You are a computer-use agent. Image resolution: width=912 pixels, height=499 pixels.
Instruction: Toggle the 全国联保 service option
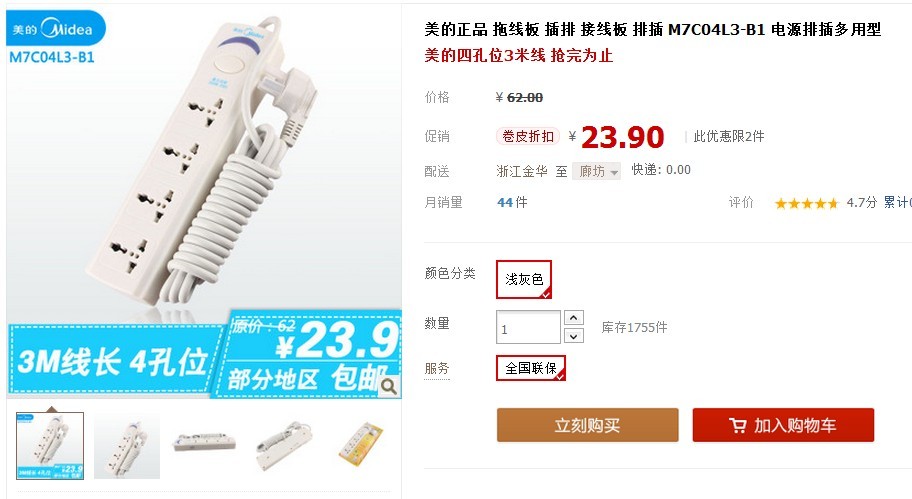point(530,368)
